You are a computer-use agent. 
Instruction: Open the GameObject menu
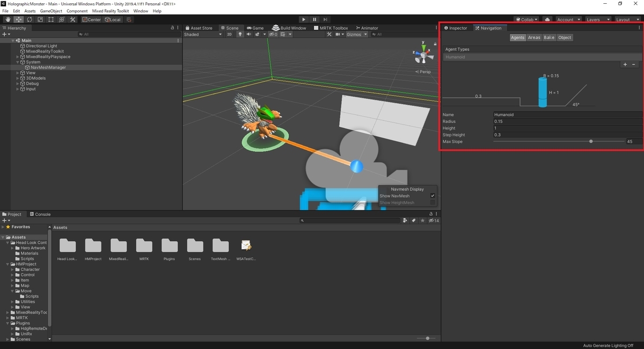pyautogui.click(x=51, y=11)
